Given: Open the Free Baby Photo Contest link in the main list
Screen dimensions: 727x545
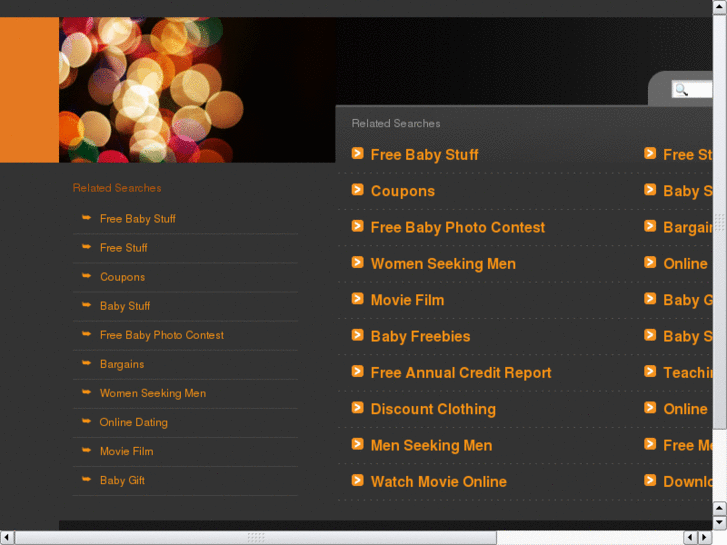Looking at the screenshot, I should coord(458,227).
